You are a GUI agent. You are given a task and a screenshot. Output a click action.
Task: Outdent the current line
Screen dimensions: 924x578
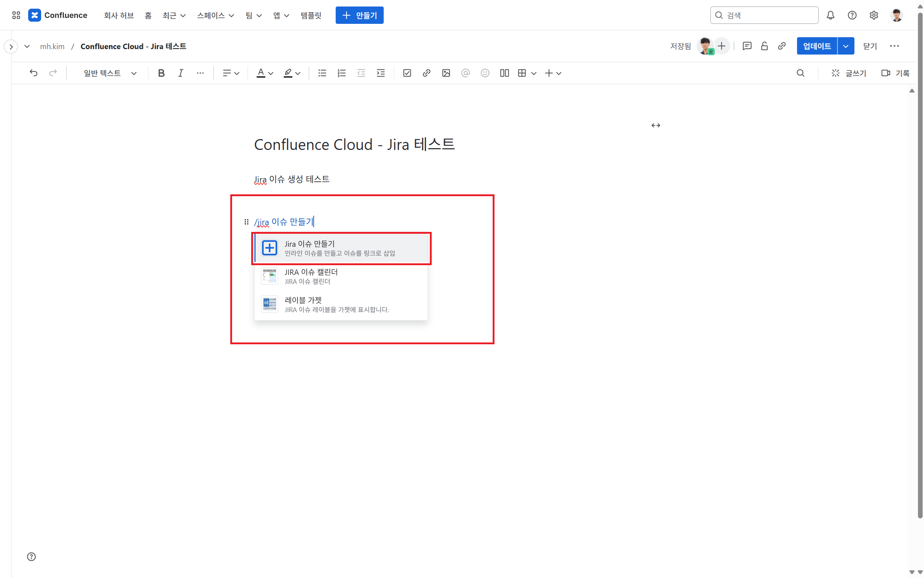[361, 73]
